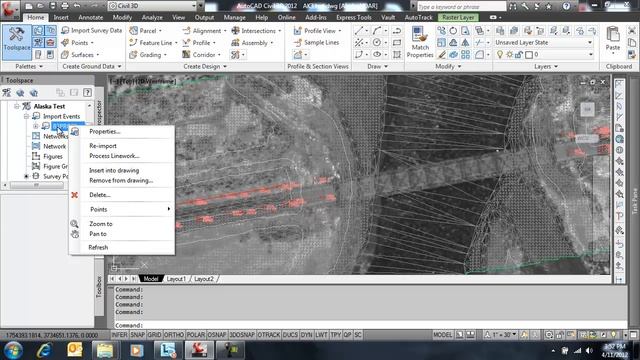Select Figures in survey tree
The image size is (640, 360).
tap(53, 156)
